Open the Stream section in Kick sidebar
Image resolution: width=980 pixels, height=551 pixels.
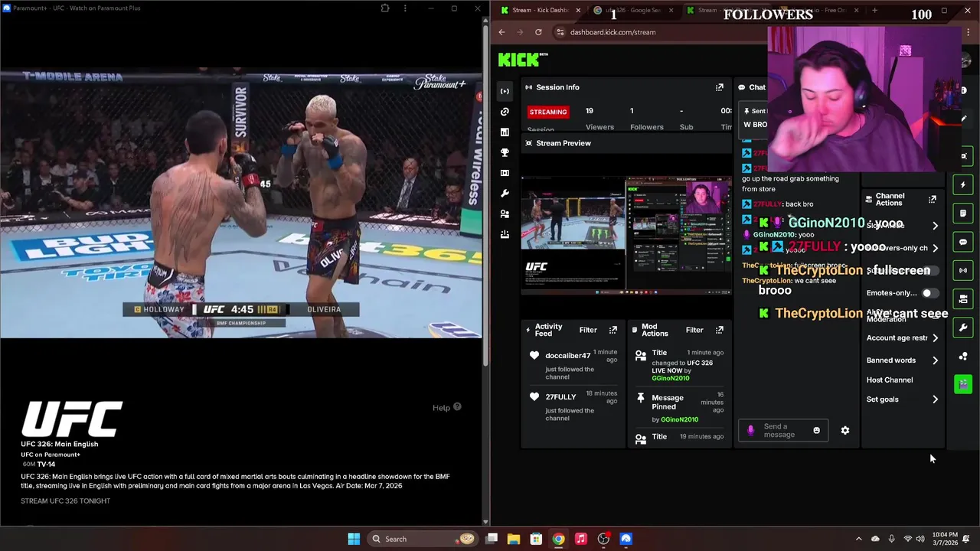point(505,91)
